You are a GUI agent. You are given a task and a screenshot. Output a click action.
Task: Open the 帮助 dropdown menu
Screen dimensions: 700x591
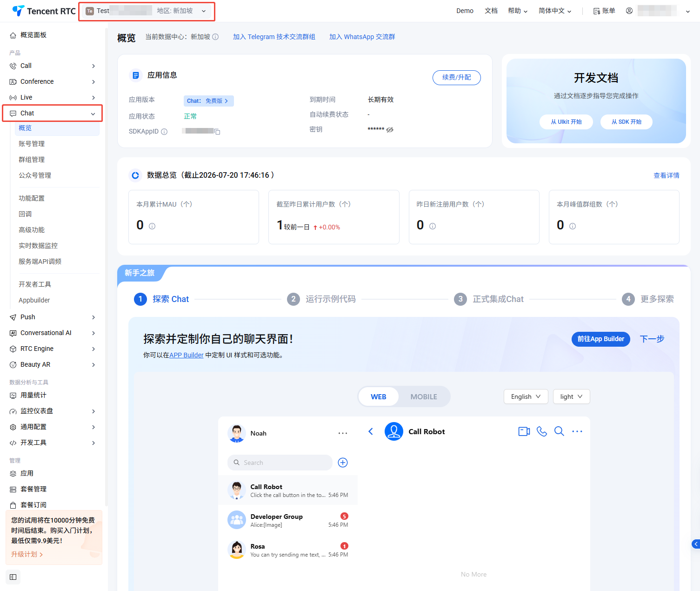tap(518, 11)
